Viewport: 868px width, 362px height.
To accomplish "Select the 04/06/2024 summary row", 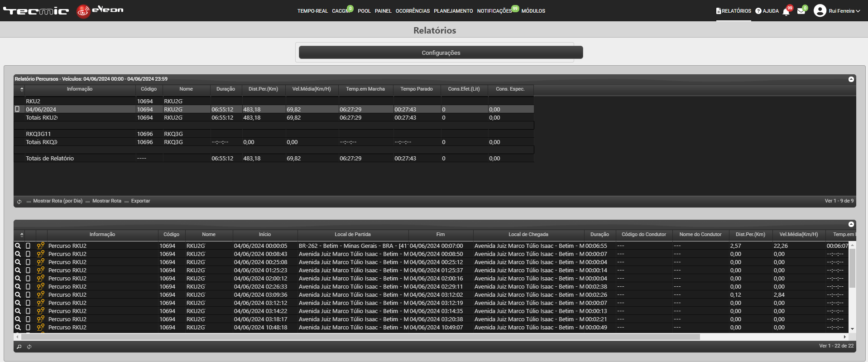I will (x=274, y=110).
